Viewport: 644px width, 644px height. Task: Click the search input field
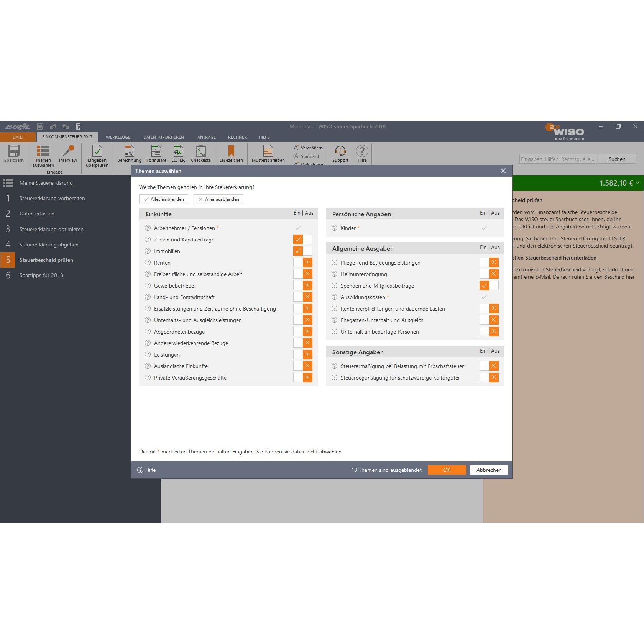pyautogui.click(x=558, y=159)
